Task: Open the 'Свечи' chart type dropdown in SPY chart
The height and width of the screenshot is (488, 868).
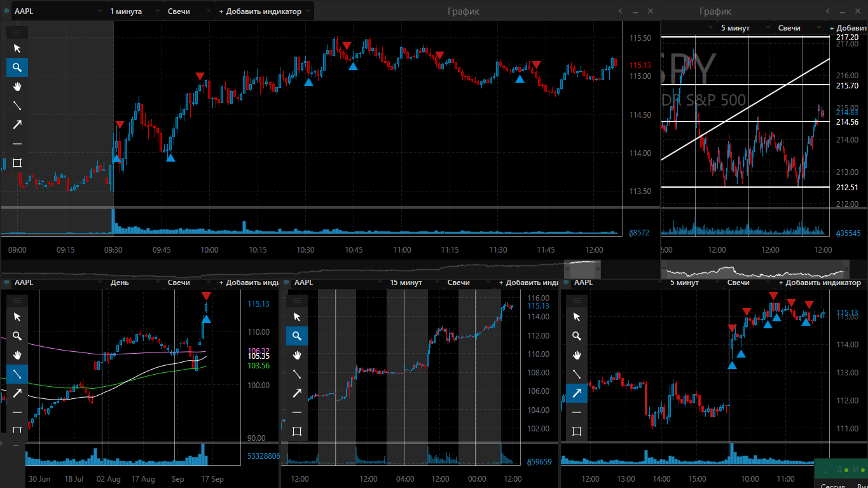Action: 799,28
